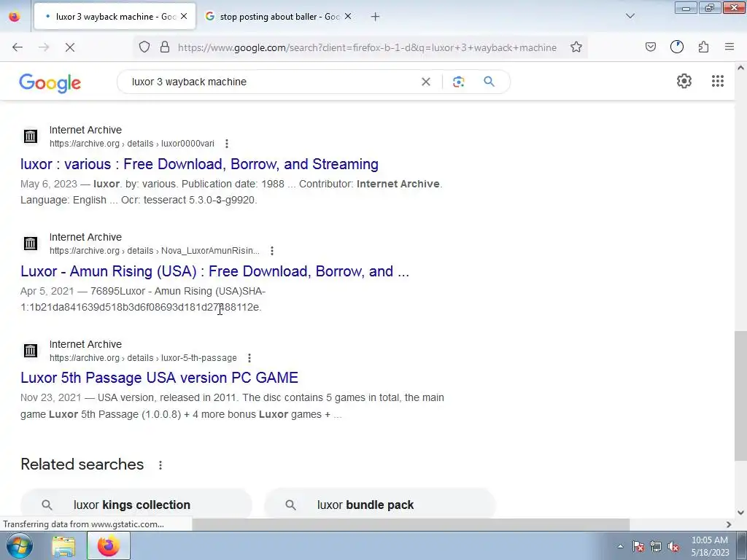The image size is (747, 560).
Task: Open Luxor - Amun Rising (USA) link
Action: coord(215,271)
